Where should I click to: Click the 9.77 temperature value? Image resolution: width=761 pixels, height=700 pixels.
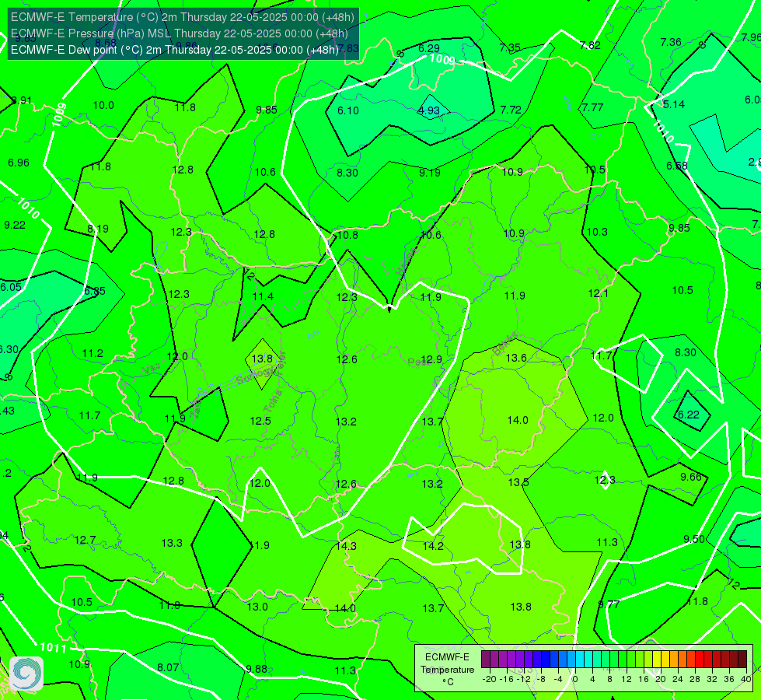click(x=609, y=604)
